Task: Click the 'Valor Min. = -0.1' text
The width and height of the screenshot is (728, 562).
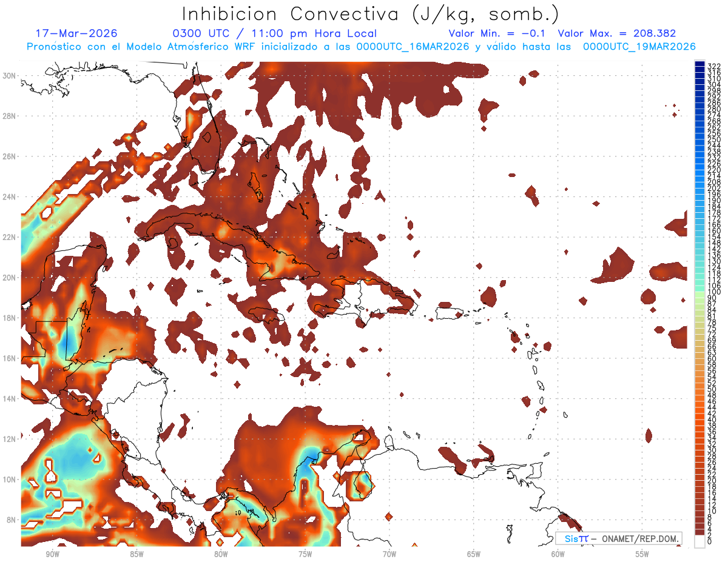Action: click(x=497, y=33)
